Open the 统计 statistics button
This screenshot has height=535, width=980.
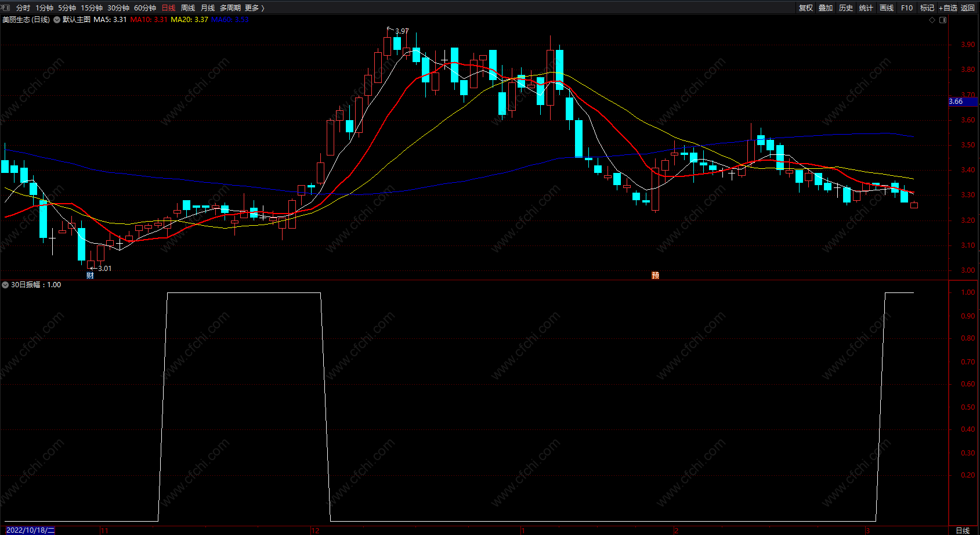[866, 8]
